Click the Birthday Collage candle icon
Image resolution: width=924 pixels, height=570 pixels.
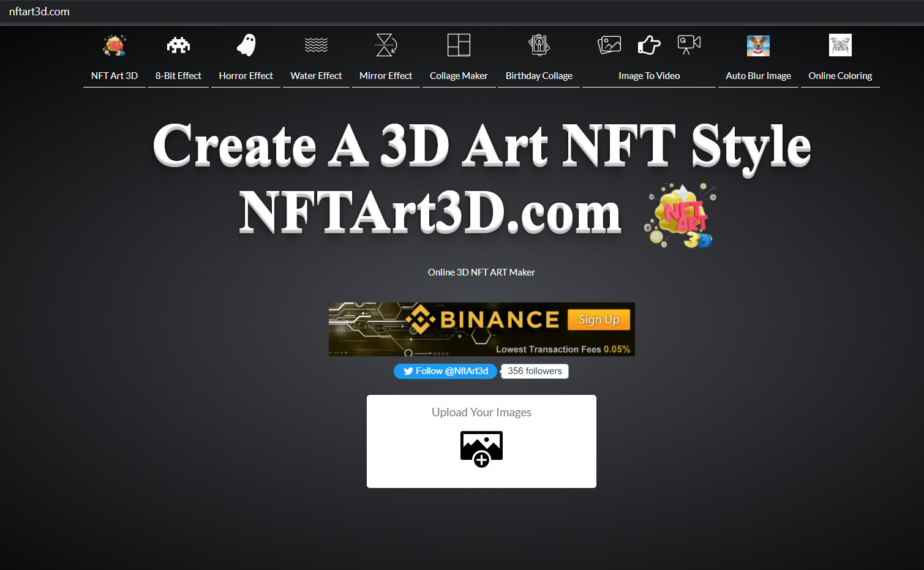[539, 45]
